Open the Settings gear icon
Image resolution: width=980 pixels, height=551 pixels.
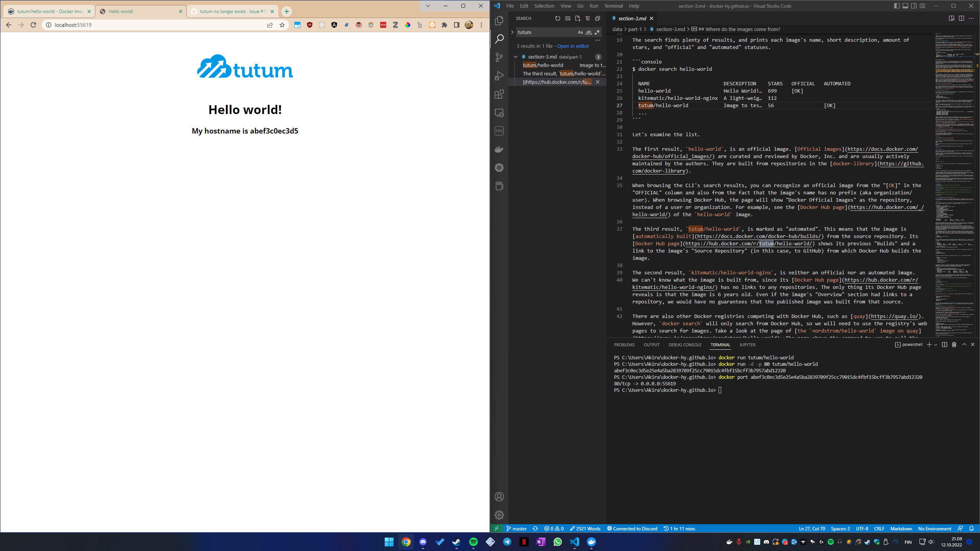coord(499,515)
